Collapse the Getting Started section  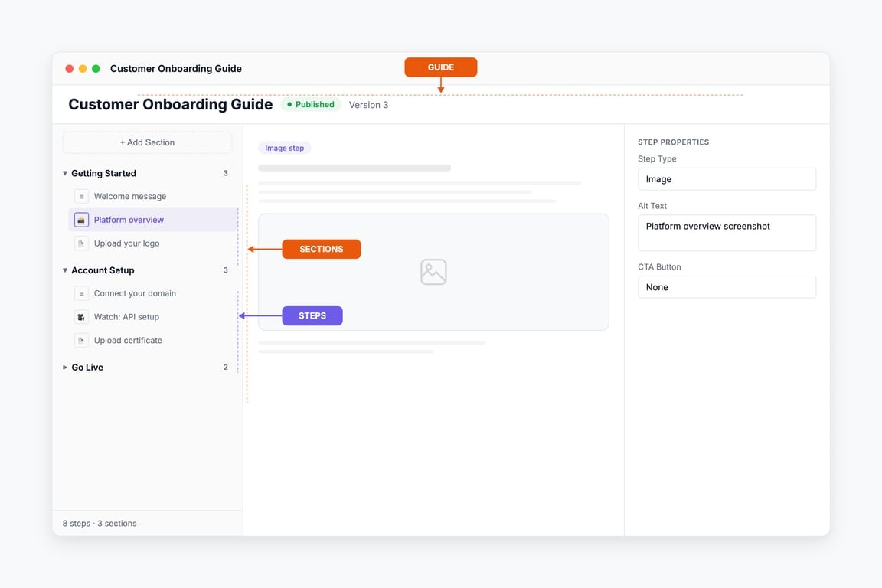pos(64,173)
